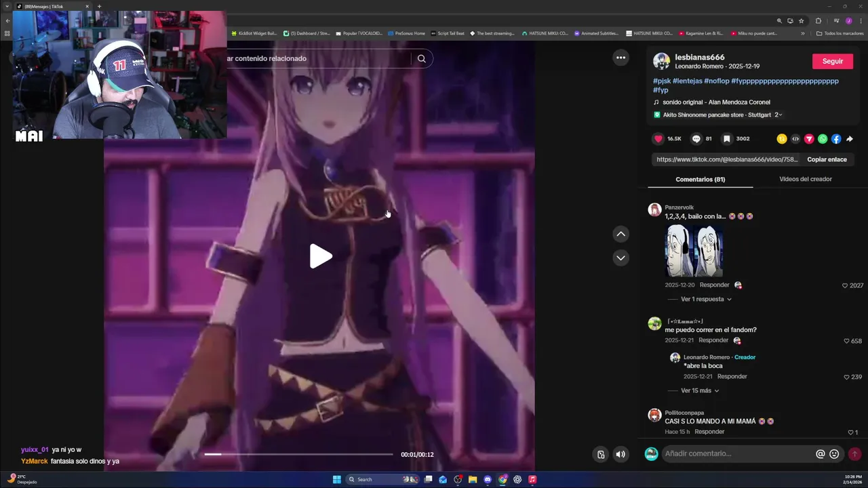Go to next video with down arrow

click(x=620, y=258)
